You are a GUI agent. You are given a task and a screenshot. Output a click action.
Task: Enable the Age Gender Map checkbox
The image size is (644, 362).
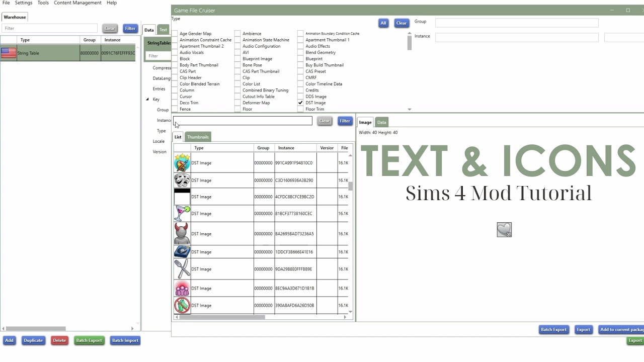click(175, 34)
